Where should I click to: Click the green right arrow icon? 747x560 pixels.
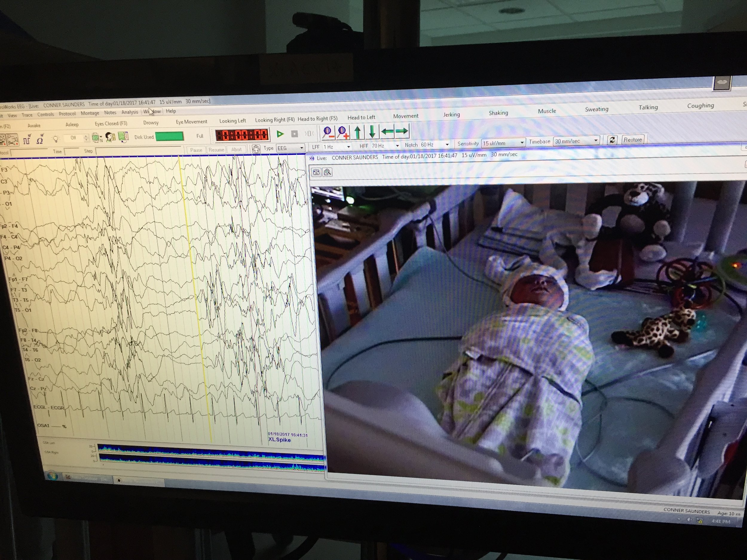pyautogui.click(x=402, y=131)
